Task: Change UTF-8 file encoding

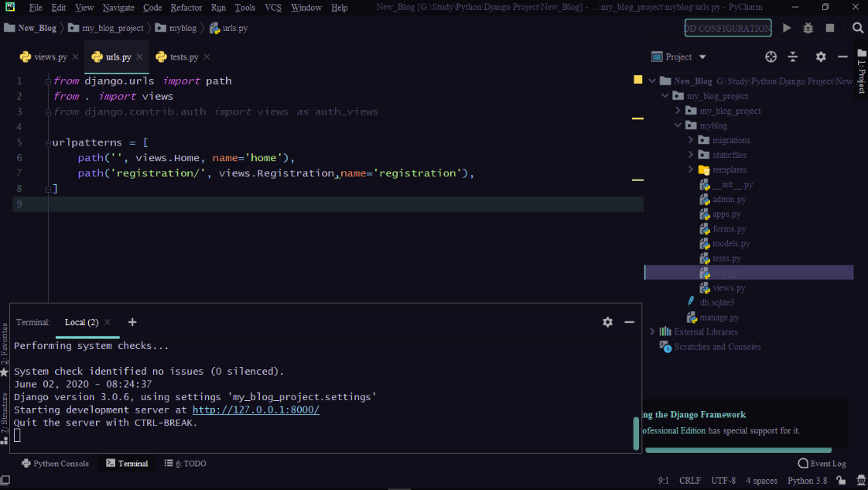Action: pyautogui.click(x=723, y=481)
